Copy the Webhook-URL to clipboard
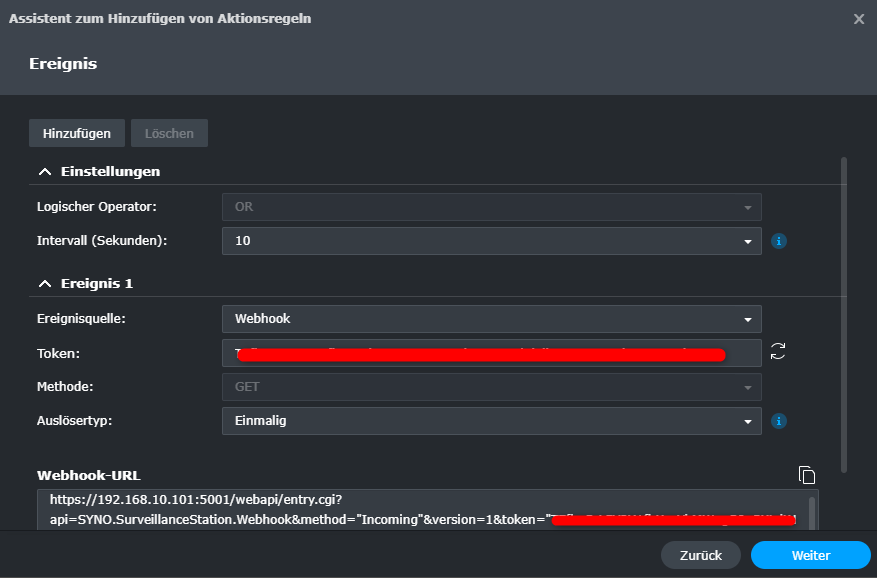Viewport: 877px width, 578px height. [807, 475]
